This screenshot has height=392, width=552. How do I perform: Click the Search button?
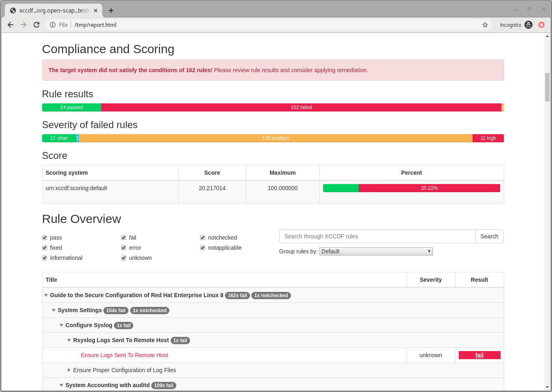click(x=489, y=236)
